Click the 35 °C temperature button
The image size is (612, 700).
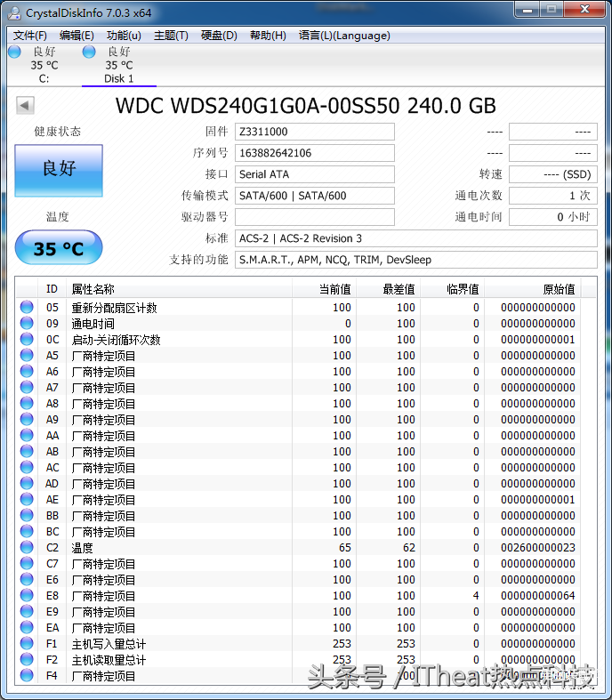pyautogui.click(x=59, y=248)
